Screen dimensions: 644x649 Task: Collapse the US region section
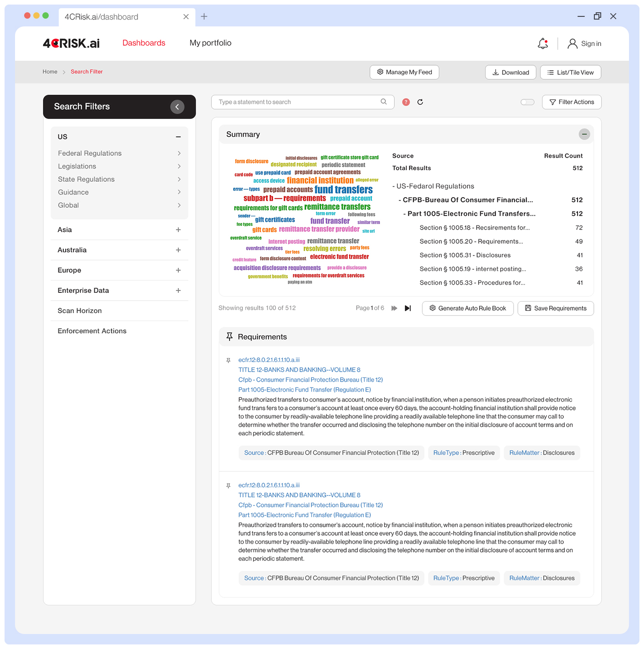[x=179, y=137]
